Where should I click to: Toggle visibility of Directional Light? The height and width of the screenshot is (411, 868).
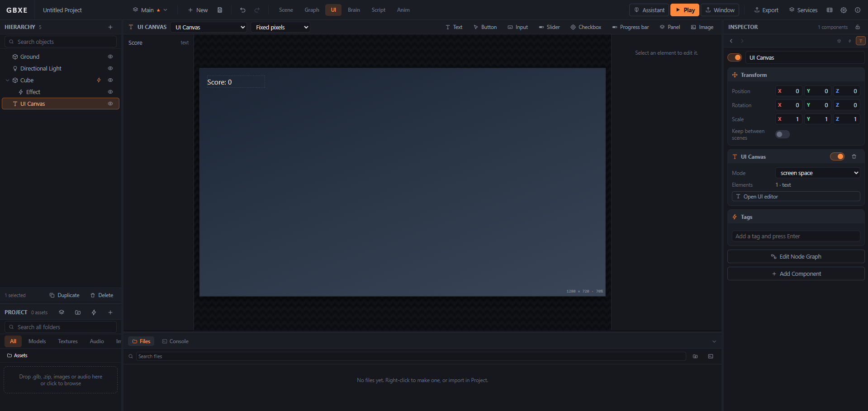[110, 68]
